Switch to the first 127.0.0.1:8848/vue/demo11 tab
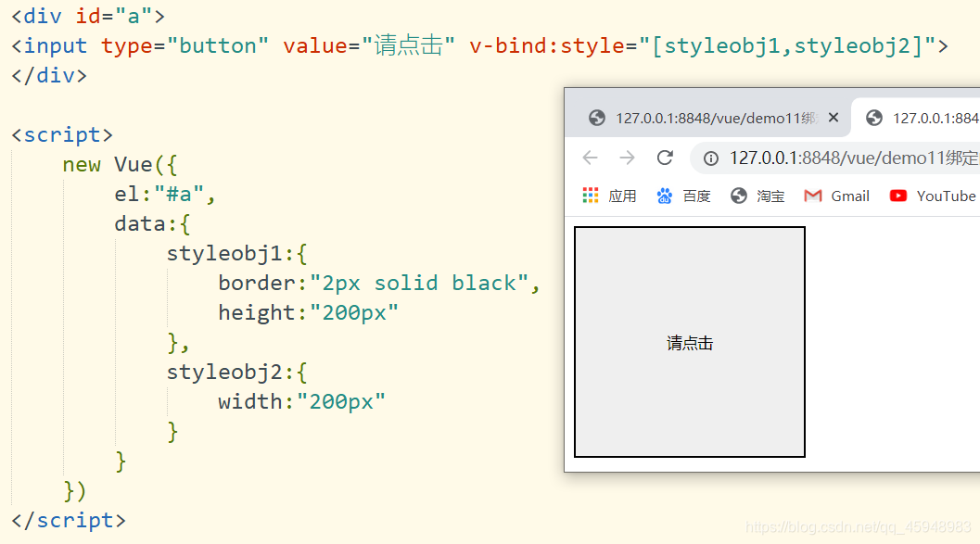Screen dimensions: 980x544 [x=707, y=118]
